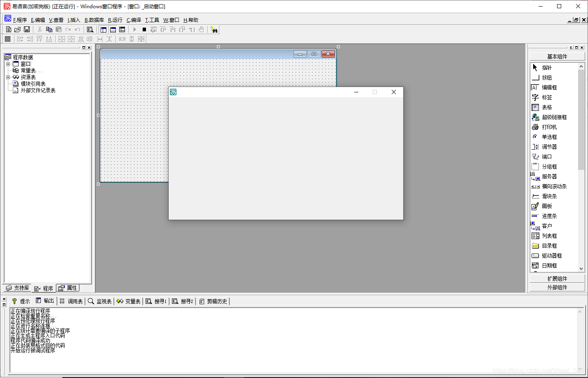This screenshot has height=378, width=588.
Task: Click the Open file toolbar icon
Action: tap(17, 30)
